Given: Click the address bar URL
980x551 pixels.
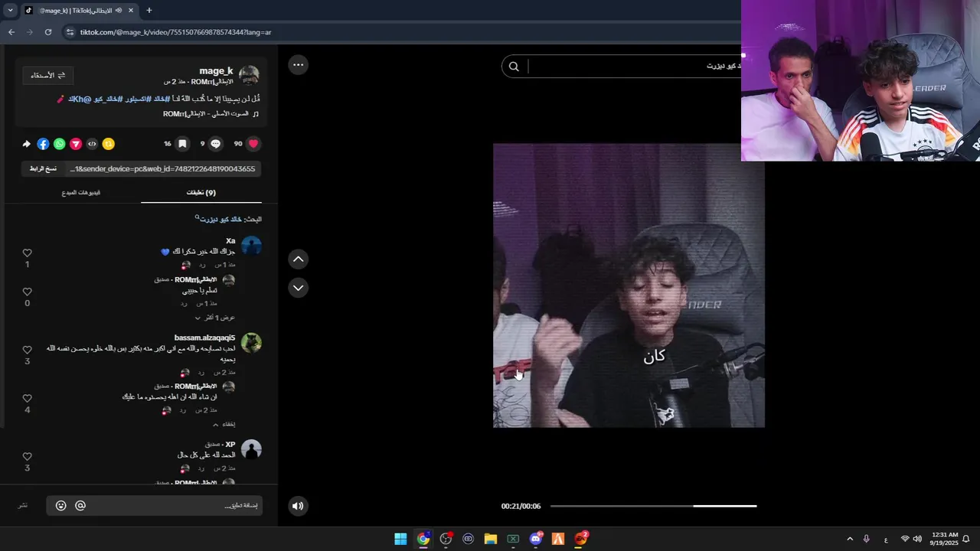Looking at the screenshot, I should pos(175,32).
